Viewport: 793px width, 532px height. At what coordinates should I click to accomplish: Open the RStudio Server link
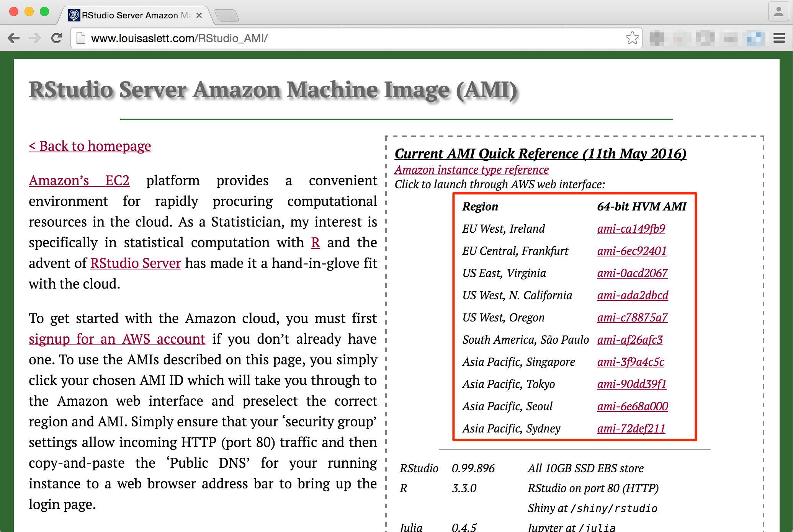[136, 263]
